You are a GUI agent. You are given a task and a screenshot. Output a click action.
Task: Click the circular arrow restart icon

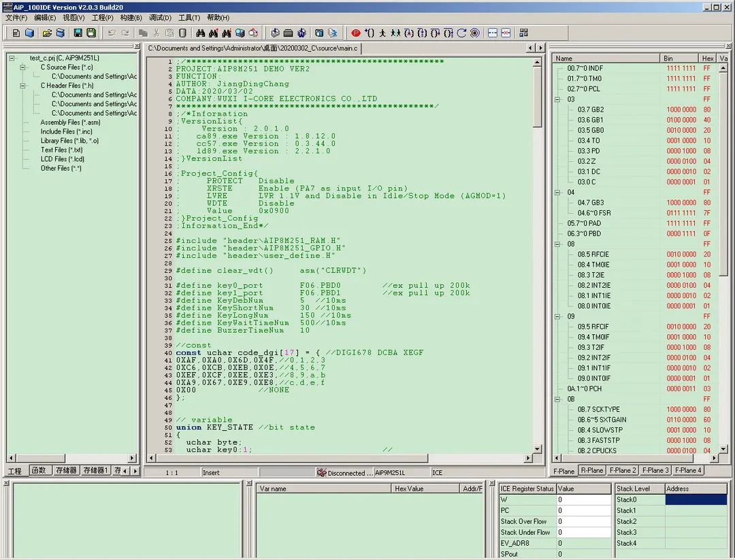coord(461,33)
